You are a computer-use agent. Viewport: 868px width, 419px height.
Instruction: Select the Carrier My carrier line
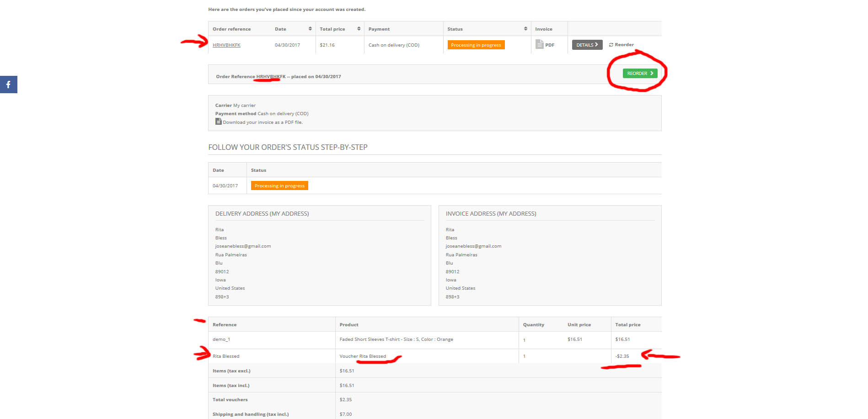pos(236,105)
